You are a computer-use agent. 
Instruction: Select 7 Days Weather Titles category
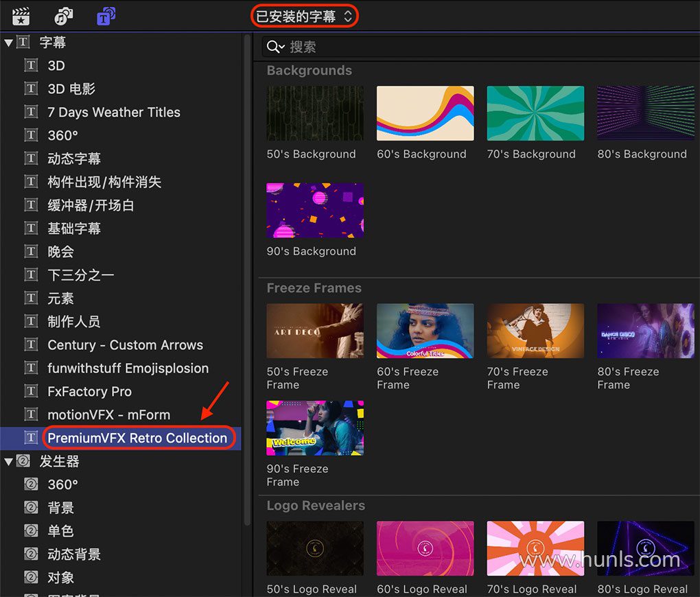click(113, 112)
